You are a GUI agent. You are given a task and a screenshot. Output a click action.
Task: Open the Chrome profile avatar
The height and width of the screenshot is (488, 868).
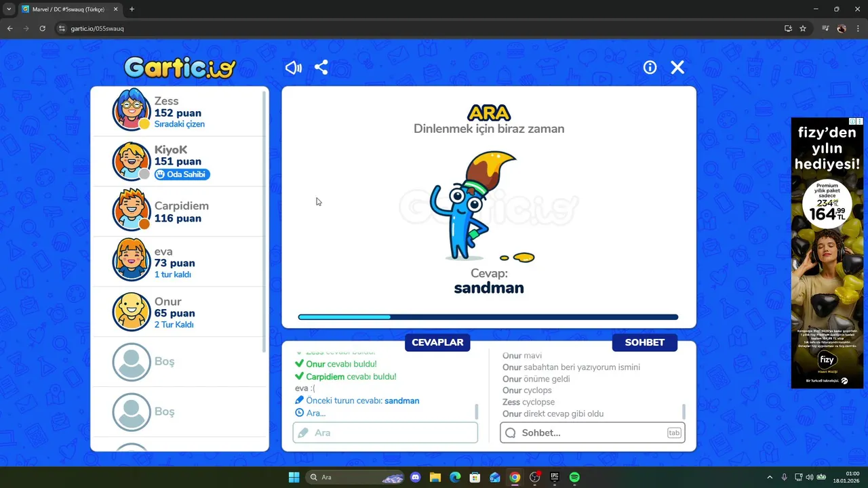click(x=842, y=28)
